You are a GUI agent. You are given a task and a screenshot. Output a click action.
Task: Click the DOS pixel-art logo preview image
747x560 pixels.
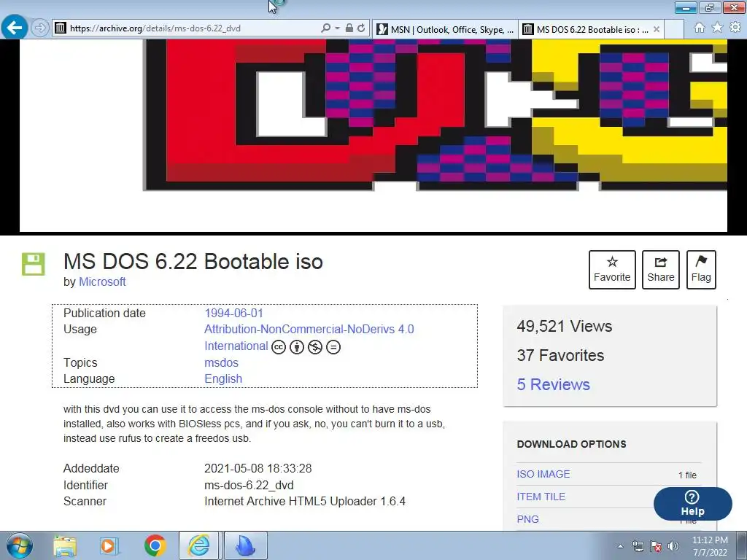[x=373, y=136]
